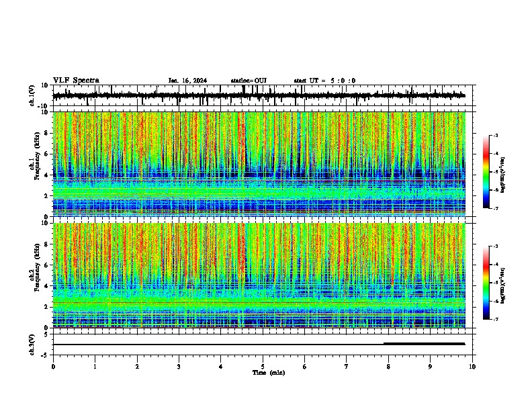Click the "-3" label on ch.2 colorbar
This screenshot has width=532, height=411.
coord(496,246)
